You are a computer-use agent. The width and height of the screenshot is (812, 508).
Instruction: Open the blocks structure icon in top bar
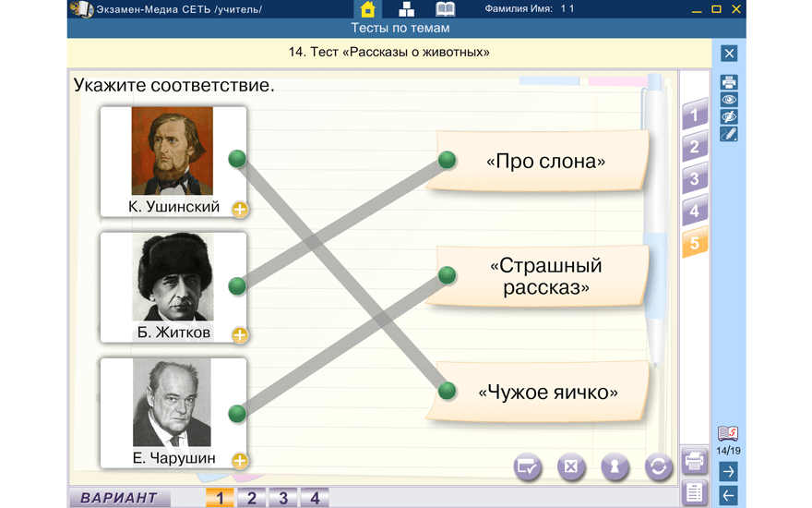click(407, 9)
